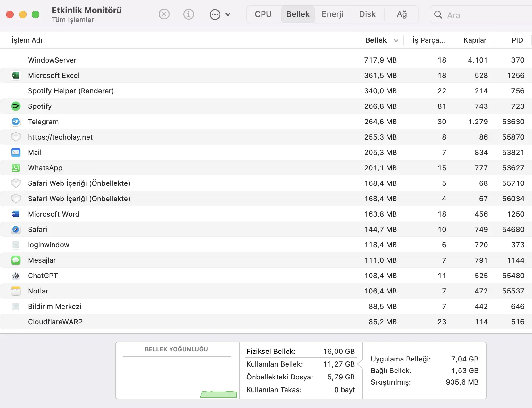This screenshot has height=408, width=532.
Task: Open process info with the (i) icon
Action: click(x=188, y=14)
